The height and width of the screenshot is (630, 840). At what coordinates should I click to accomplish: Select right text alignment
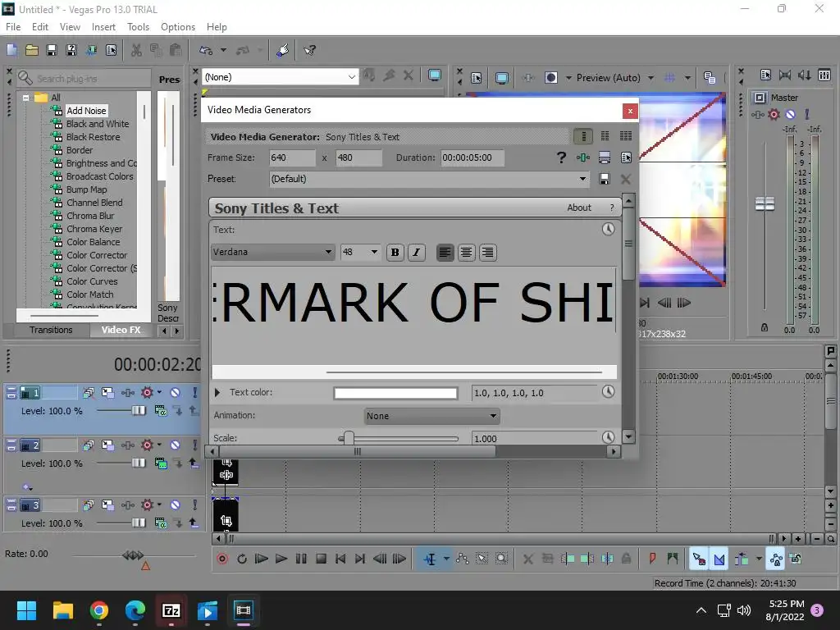click(x=487, y=253)
